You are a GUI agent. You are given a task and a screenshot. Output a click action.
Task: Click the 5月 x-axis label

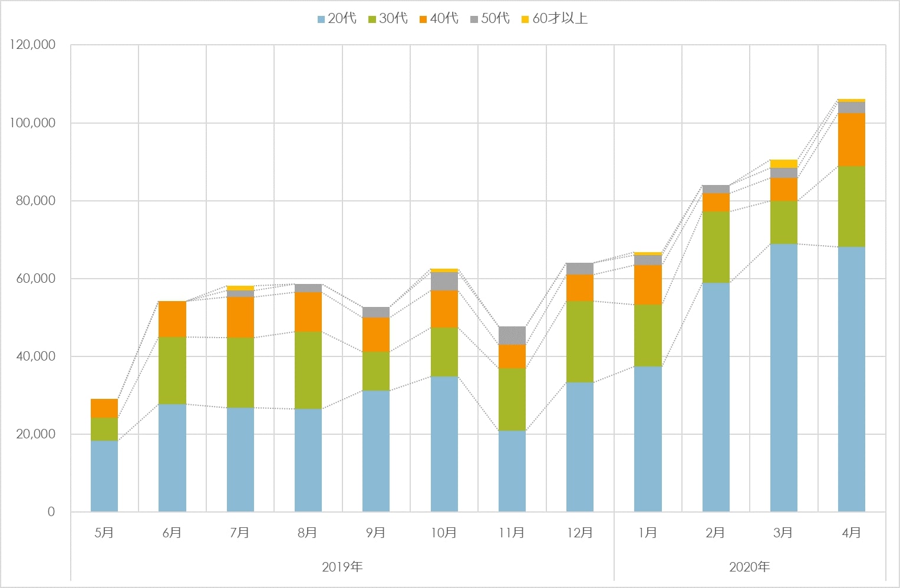(x=104, y=533)
